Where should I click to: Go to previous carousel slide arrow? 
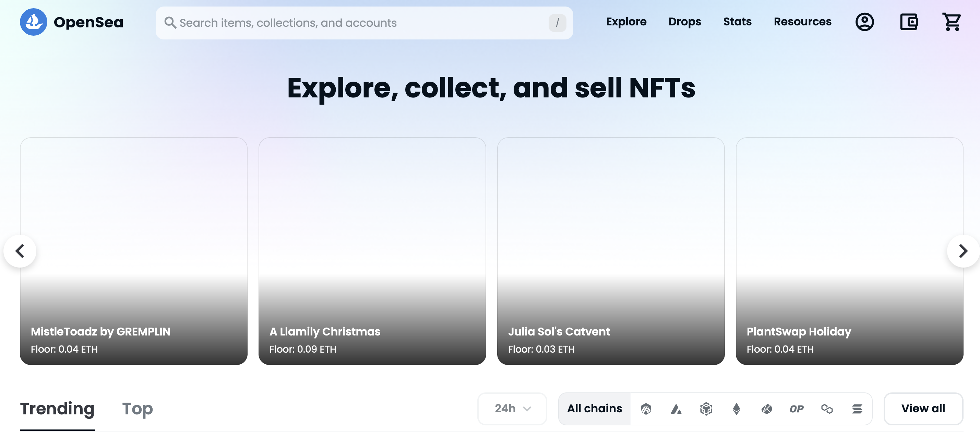click(20, 251)
